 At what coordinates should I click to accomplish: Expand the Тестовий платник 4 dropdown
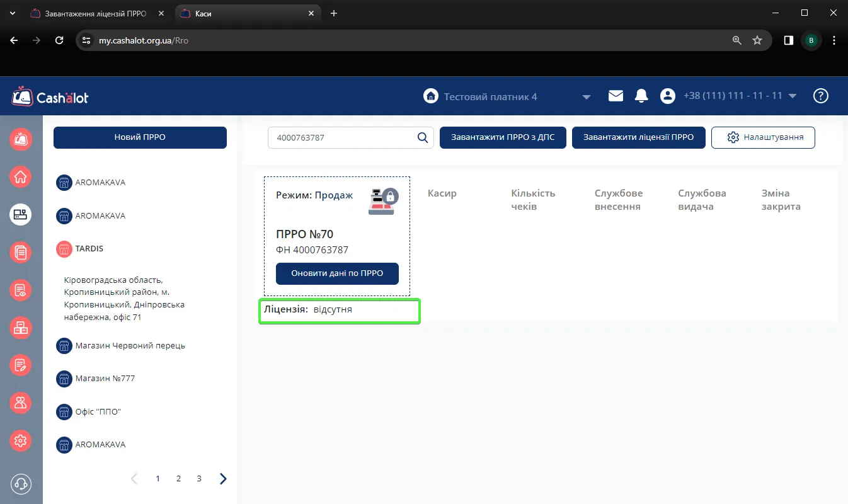pyautogui.click(x=587, y=97)
